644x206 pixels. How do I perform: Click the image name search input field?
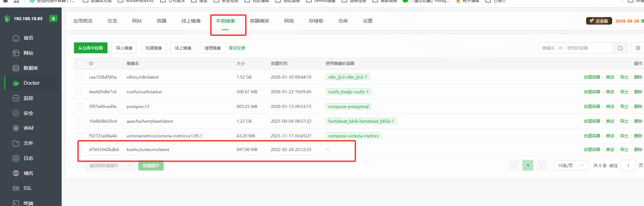[x=576, y=48]
